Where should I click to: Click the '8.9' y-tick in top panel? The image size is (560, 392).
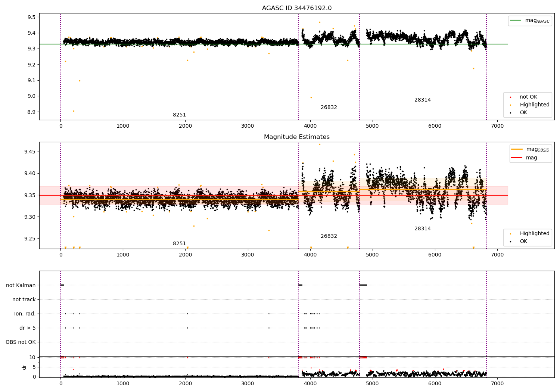[x=32, y=112]
